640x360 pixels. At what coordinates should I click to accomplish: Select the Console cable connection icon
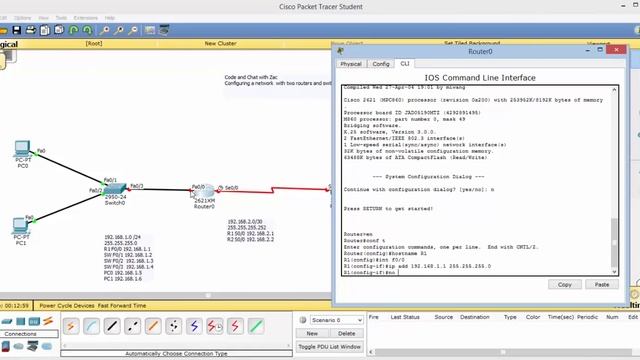[91, 326]
